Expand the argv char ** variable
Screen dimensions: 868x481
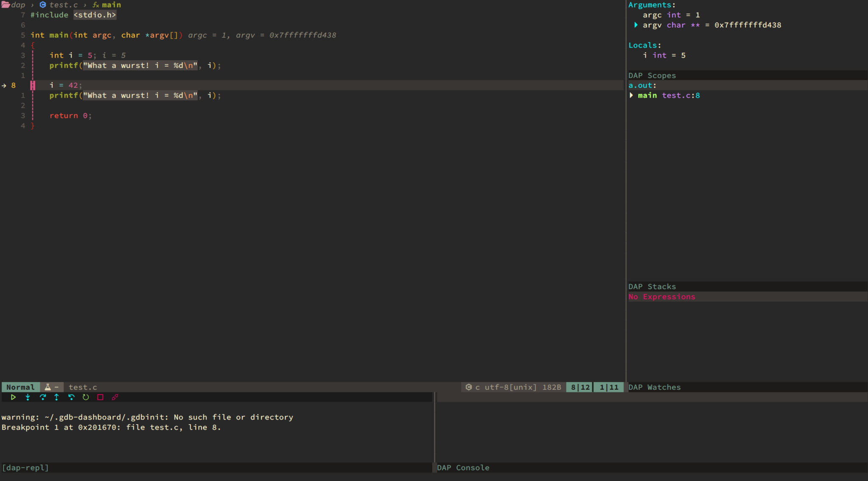tap(637, 25)
